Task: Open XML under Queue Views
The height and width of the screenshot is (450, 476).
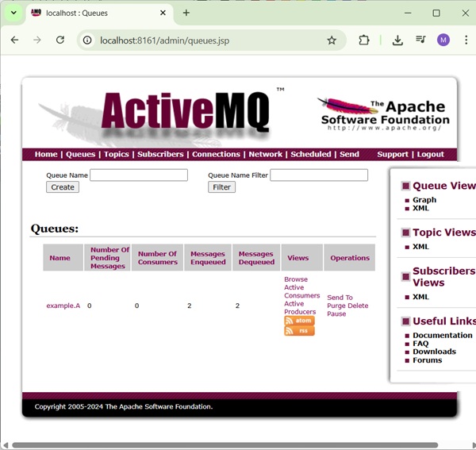Action: coord(420,208)
